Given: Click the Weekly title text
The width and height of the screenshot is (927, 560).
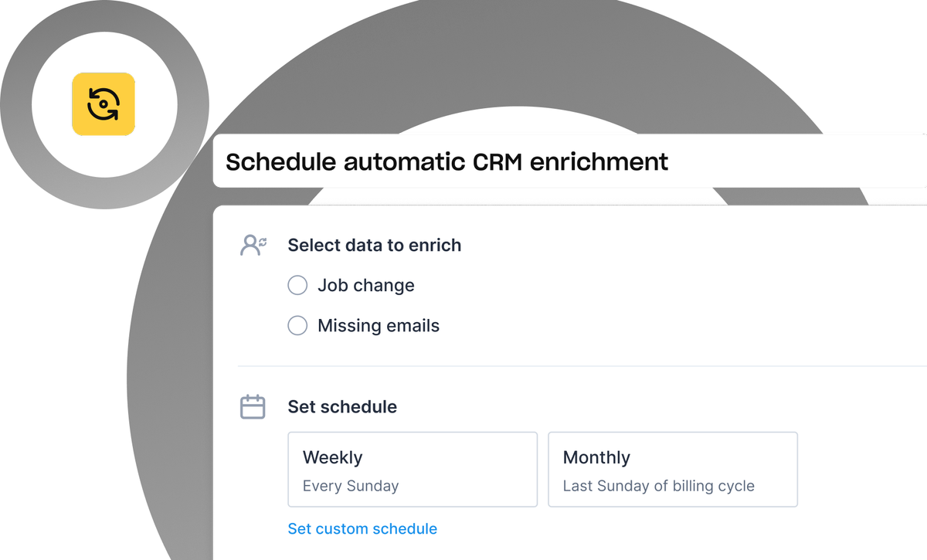Looking at the screenshot, I should tap(332, 457).
